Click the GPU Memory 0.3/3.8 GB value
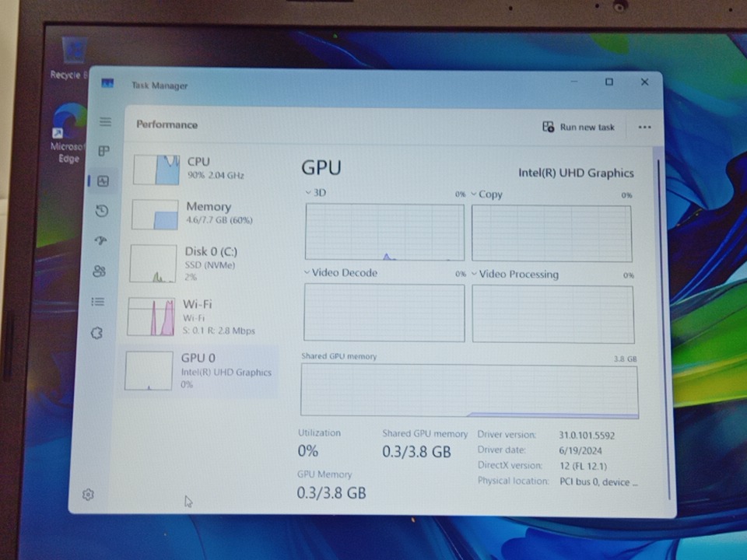This screenshot has height=560, width=747. (x=331, y=493)
